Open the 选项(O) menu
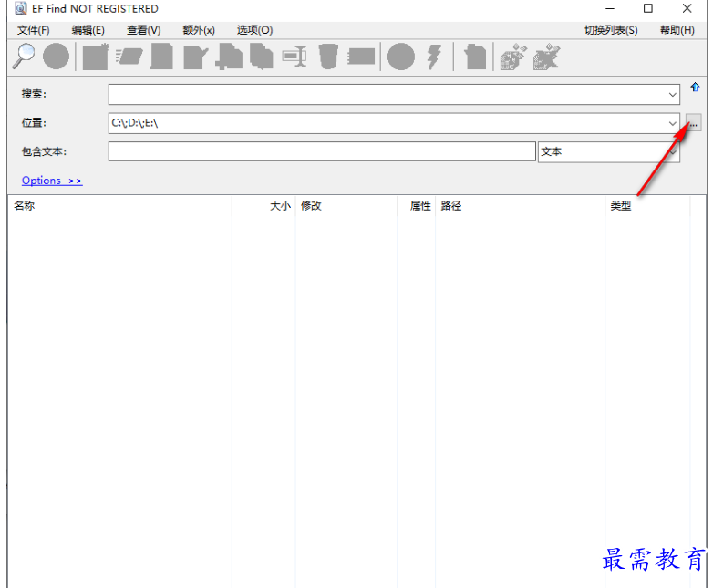This screenshot has width=713, height=588. 254,30
